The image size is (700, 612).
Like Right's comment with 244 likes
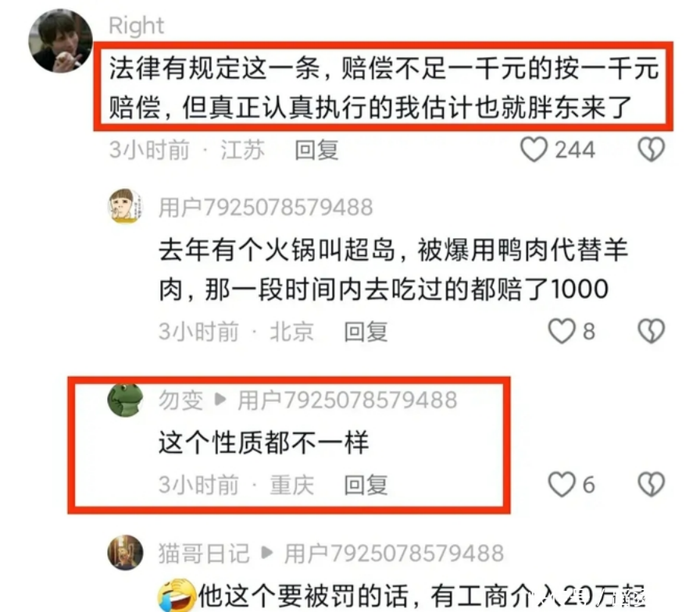pos(534,149)
